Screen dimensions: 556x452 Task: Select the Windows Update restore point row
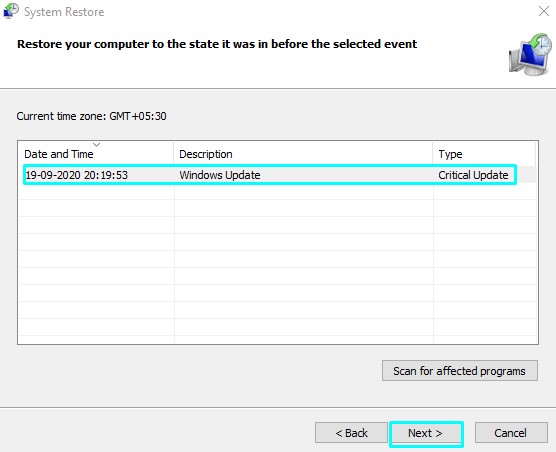pos(270,175)
